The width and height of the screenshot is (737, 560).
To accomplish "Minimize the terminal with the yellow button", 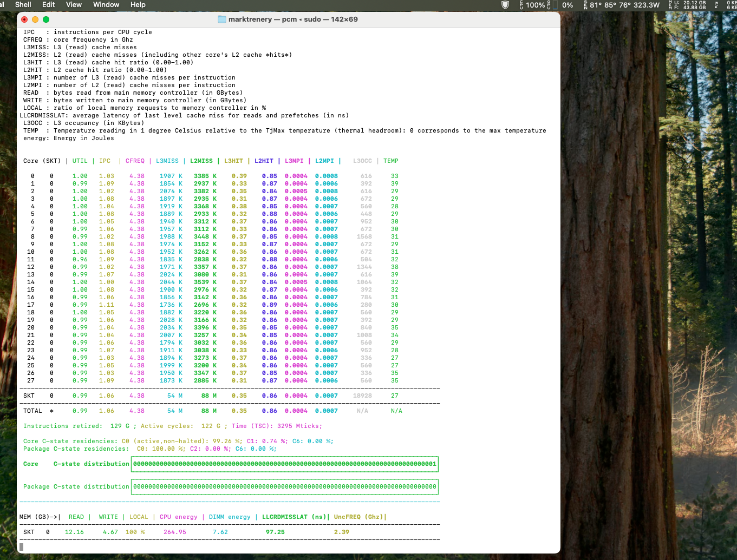I will [35, 18].
